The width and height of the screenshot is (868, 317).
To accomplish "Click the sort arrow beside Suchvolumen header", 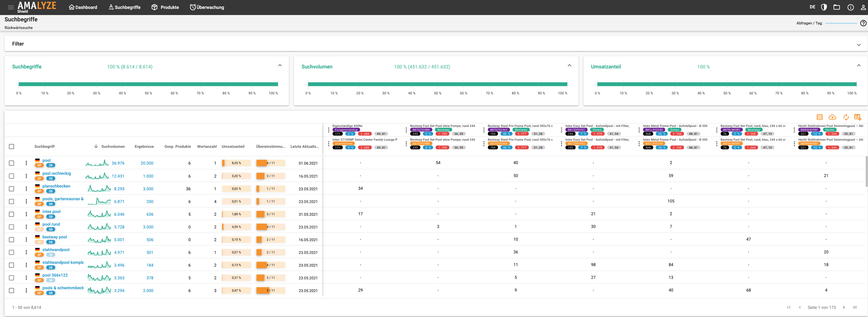I will 96,146.
